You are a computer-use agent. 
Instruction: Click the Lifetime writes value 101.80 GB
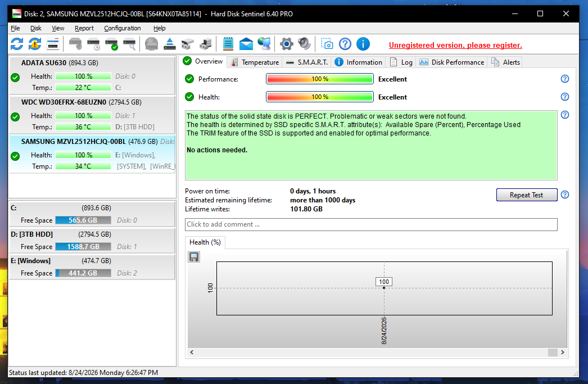tap(306, 209)
